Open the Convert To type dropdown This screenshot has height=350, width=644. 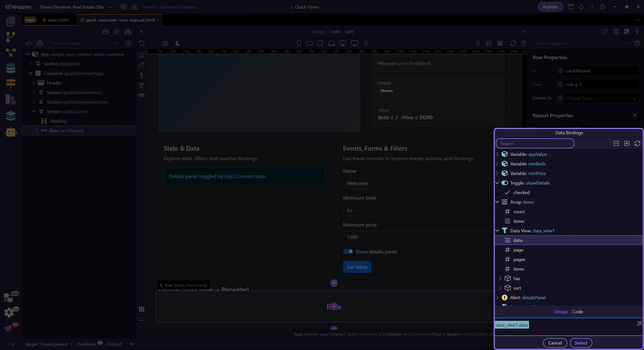click(600, 98)
